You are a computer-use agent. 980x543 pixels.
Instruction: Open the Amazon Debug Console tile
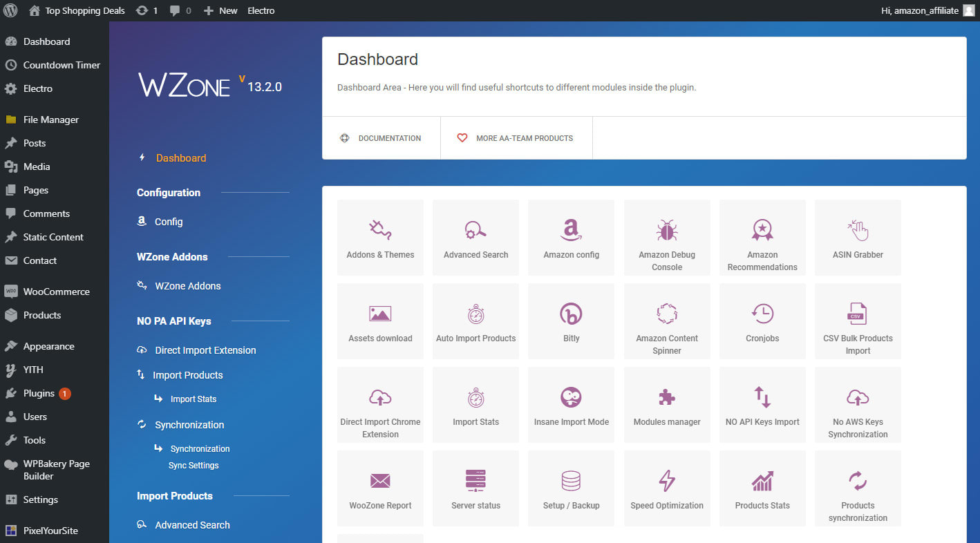point(667,238)
